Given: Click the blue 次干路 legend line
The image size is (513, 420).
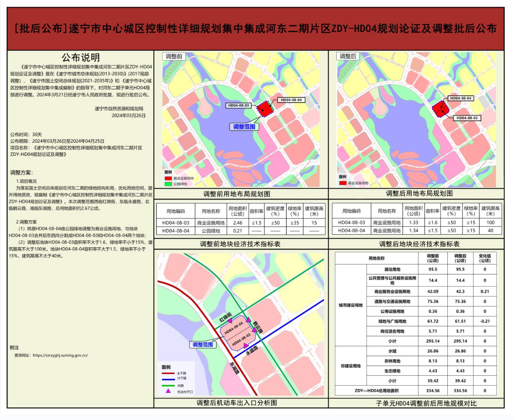Looking at the screenshot, I should [168, 378].
